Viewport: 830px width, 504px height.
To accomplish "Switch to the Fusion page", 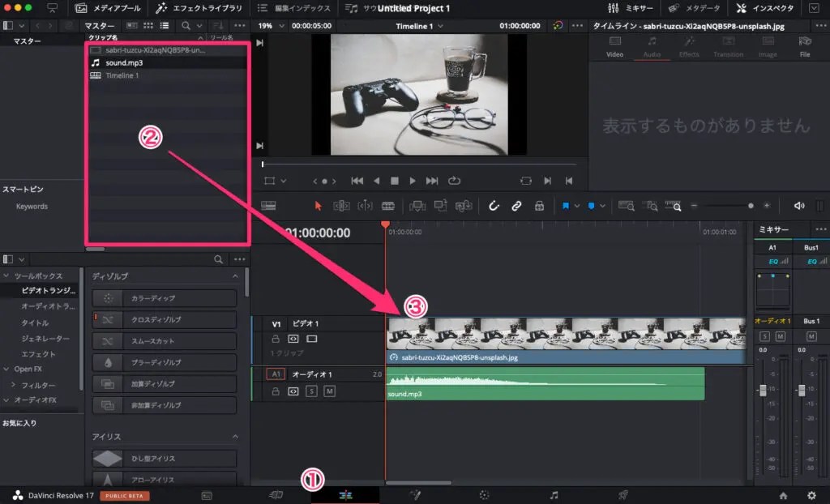I will click(x=416, y=493).
